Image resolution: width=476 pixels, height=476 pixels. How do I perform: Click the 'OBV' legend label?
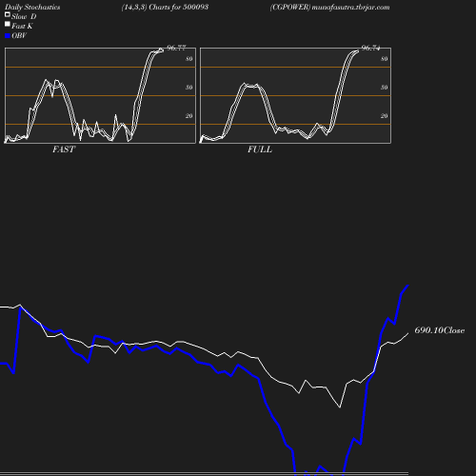(x=19, y=36)
